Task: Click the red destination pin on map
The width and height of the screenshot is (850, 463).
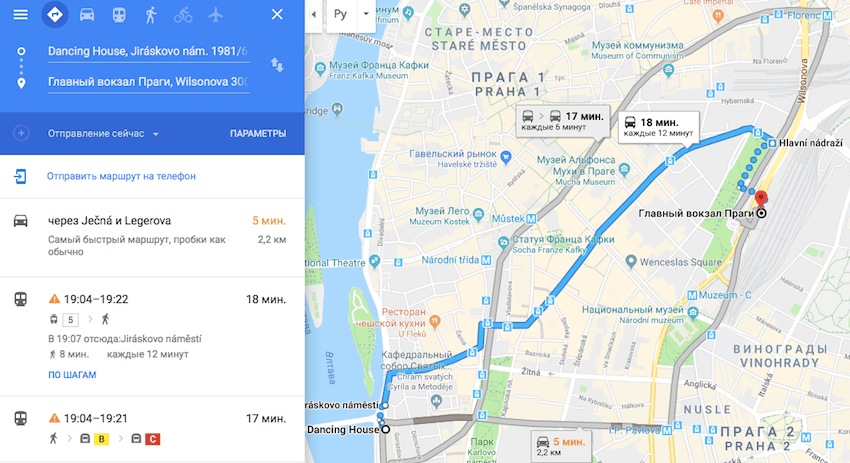Action: click(761, 199)
